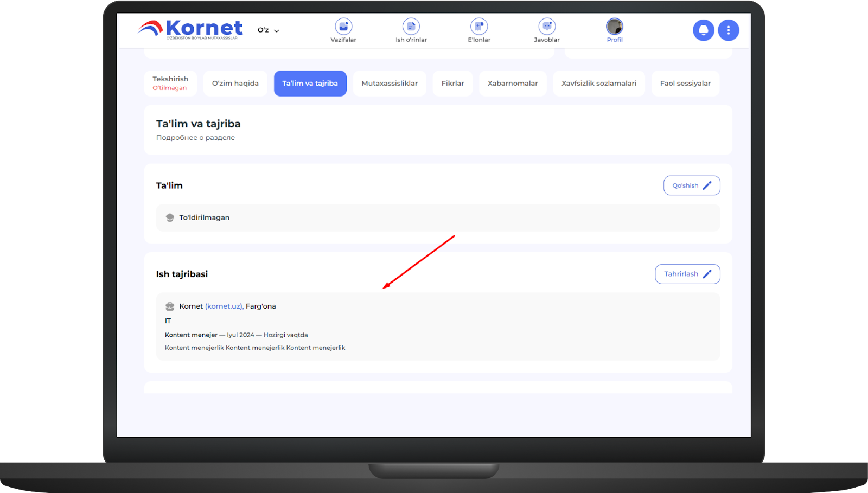This screenshot has height=493, width=868.
Task: Select the O'zim haqida tab
Action: click(235, 84)
